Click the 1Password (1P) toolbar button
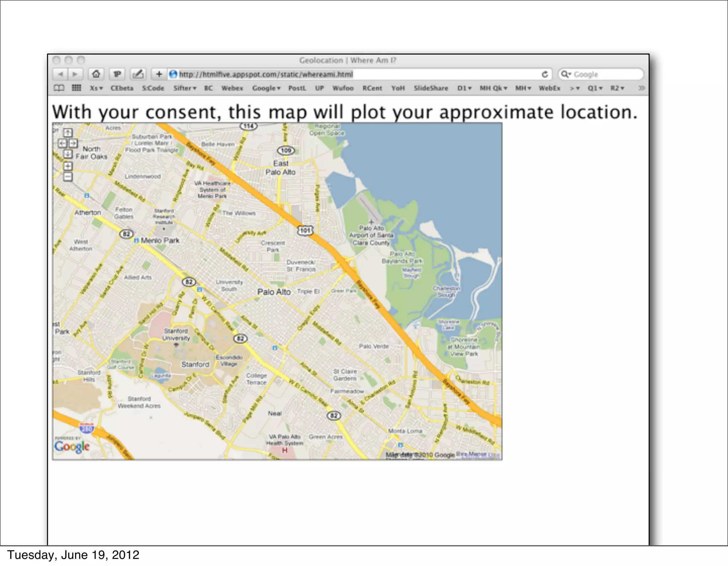This screenshot has height=566, width=728. (x=117, y=74)
